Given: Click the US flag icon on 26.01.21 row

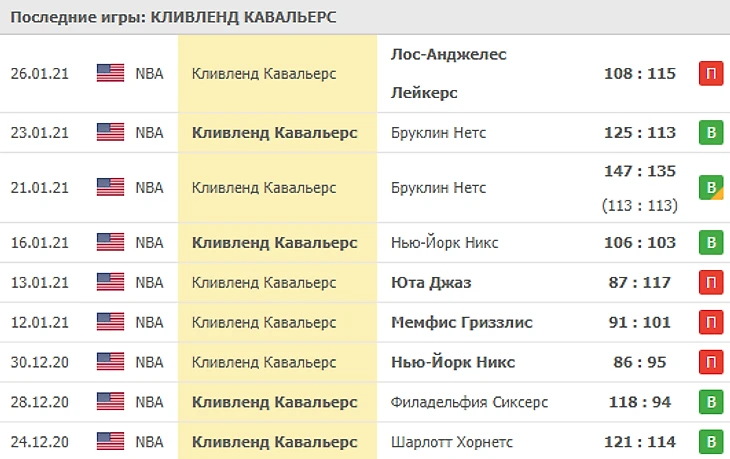Looking at the screenshot, I should click(x=110, y=74).
